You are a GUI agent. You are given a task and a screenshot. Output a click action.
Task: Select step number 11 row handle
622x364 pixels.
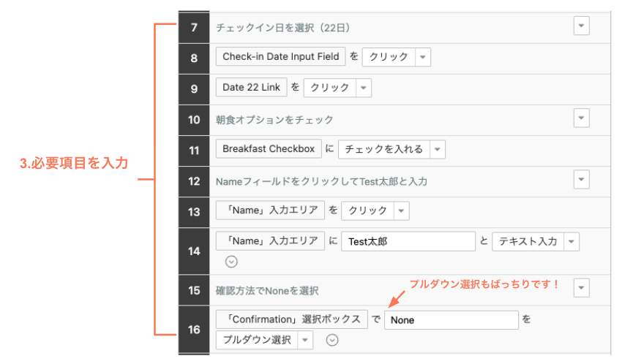point(194,150)
